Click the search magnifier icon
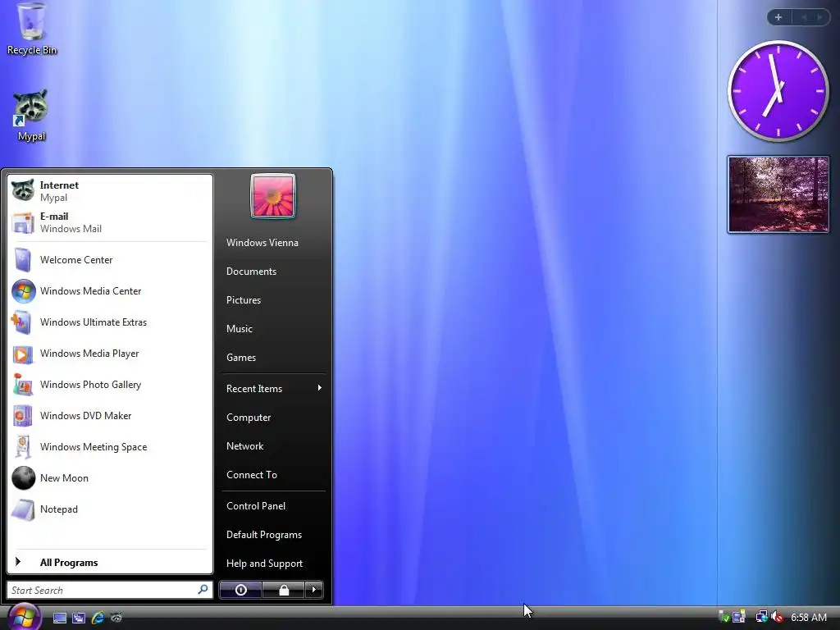Viewport: 840px width, 630px height. pos(203,590)
